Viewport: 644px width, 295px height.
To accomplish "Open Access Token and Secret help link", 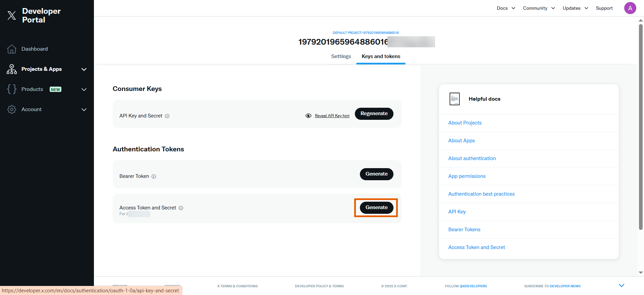I will 477,247.
